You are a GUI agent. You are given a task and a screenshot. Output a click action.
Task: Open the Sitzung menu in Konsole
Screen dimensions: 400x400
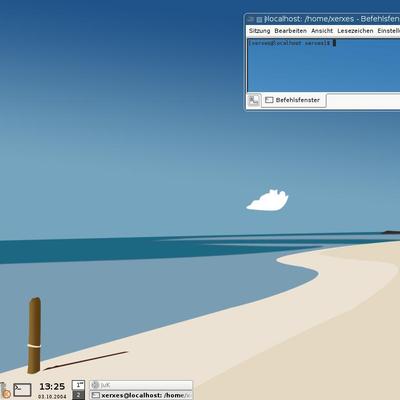coord(259,31)
